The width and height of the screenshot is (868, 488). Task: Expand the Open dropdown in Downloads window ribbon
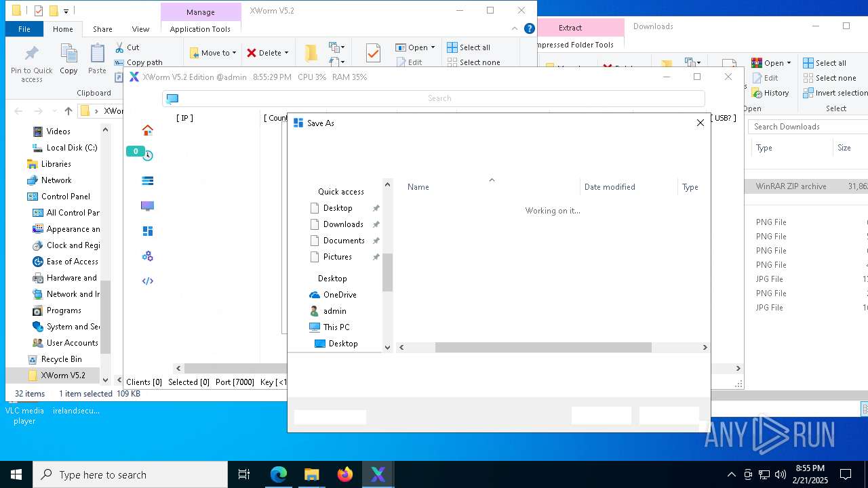(789, 63)
